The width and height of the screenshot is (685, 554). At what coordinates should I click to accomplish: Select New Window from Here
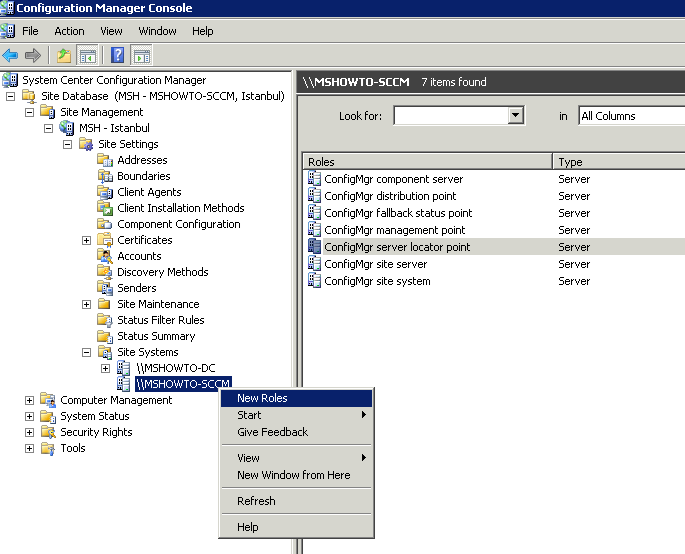tap(296, 475)
